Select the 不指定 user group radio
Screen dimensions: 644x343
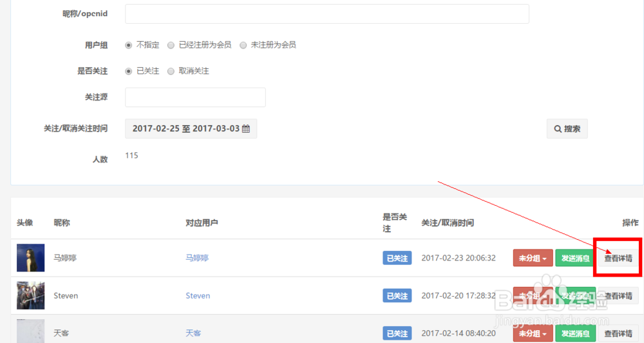coord(129,45)
